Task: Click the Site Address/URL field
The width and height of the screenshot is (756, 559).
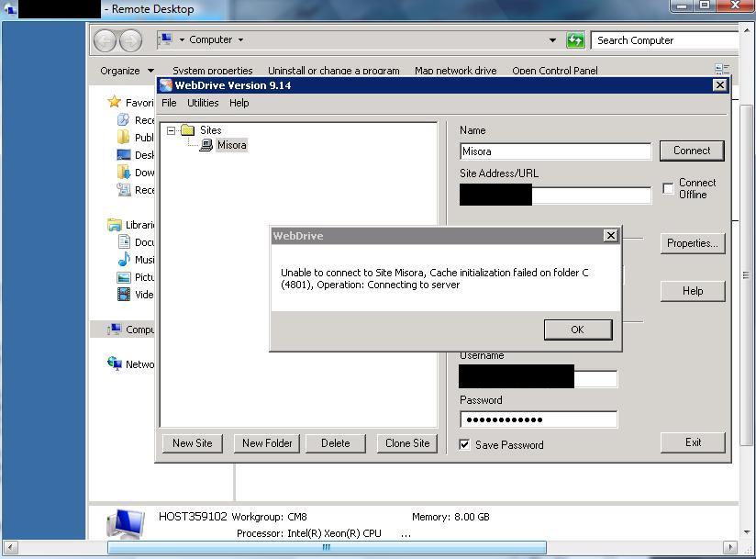Action: 555,196
